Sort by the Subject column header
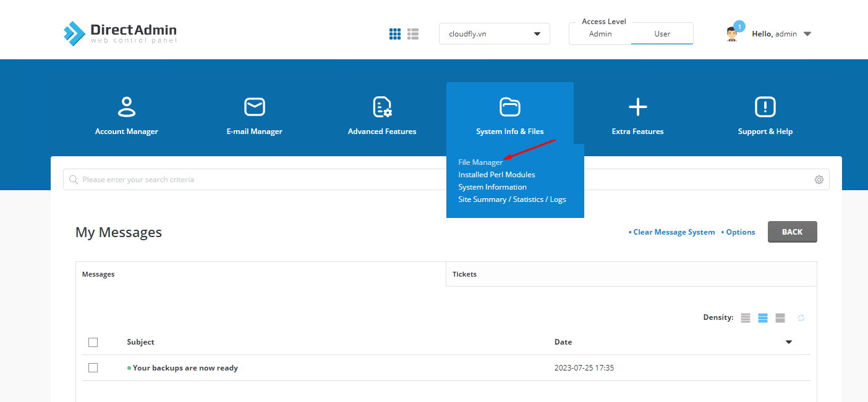The height and width of the screenshot is (402, 868). [x=140, y=342]
